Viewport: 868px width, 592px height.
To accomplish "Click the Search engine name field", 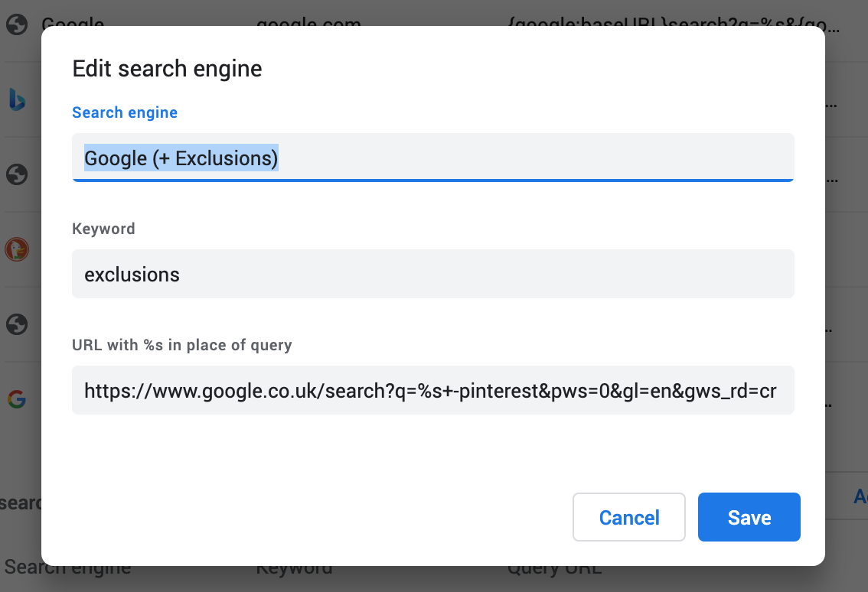I will tap(433, 158).
